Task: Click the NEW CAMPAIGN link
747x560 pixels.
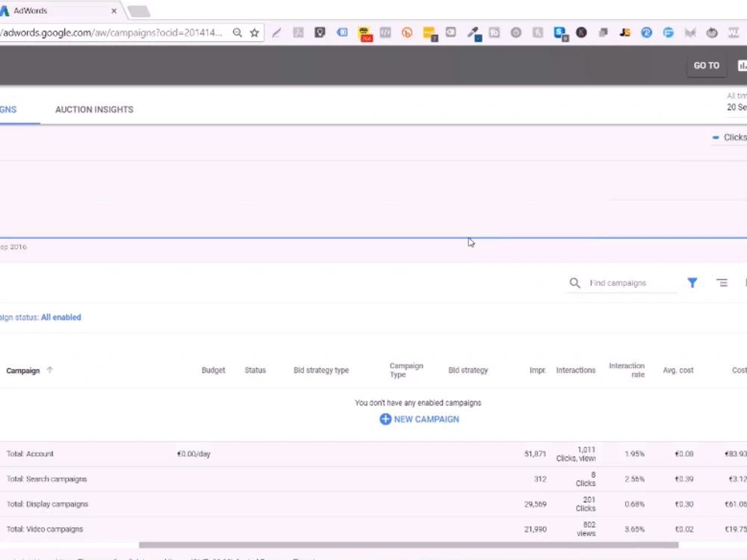Action: [419, 419]
